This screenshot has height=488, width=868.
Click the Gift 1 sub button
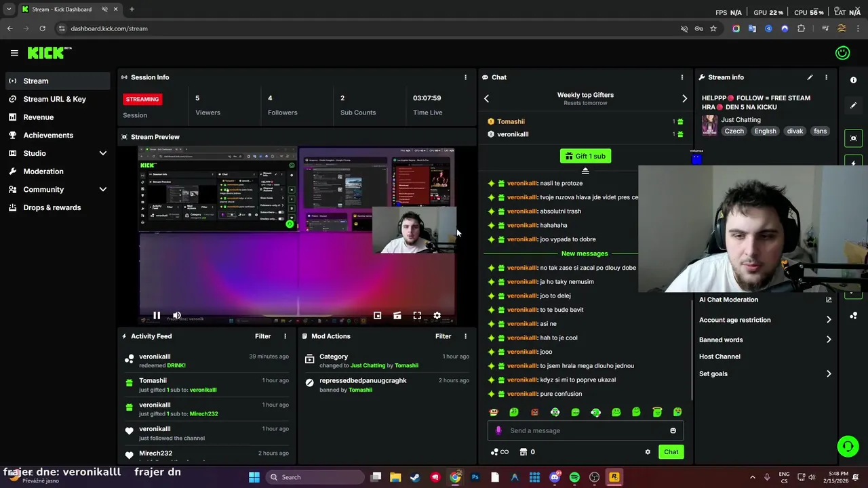tap(585, 156)
